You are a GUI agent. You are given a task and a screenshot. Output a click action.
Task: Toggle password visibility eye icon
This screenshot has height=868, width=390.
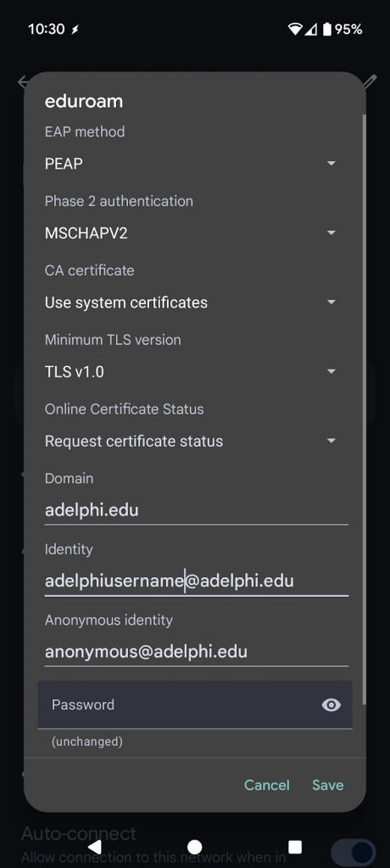(x=331, y=704)
